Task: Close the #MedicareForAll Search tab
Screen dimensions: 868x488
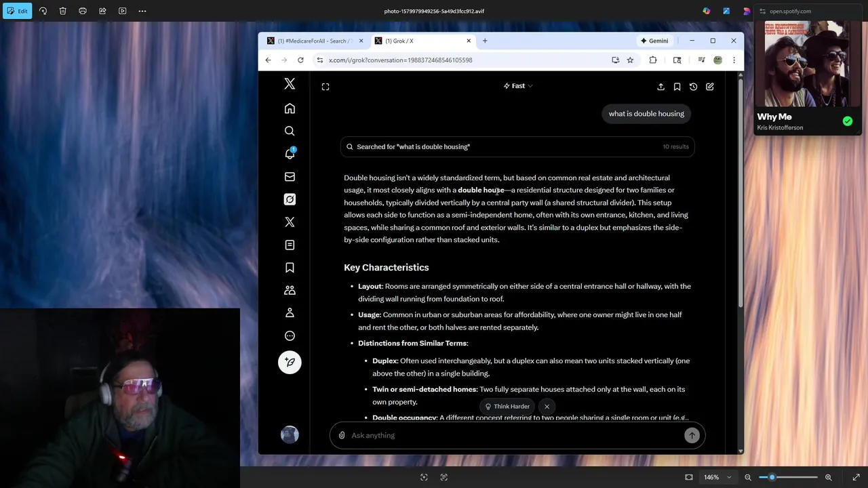Action: 361,41
